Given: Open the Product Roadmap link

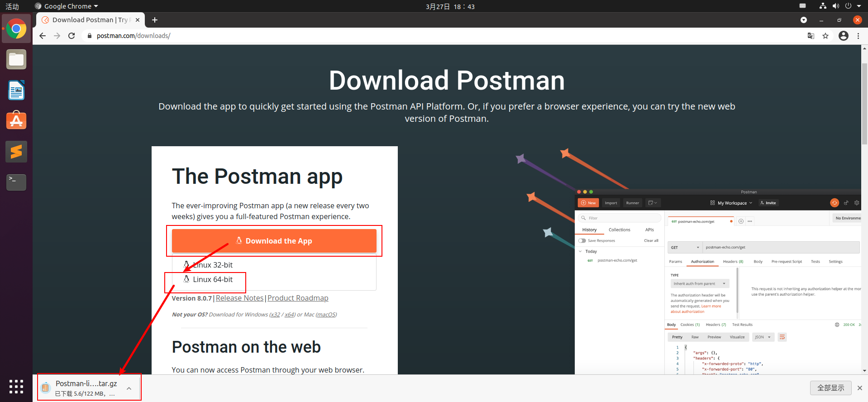Looking at the screenshot, I should (298, 298).
